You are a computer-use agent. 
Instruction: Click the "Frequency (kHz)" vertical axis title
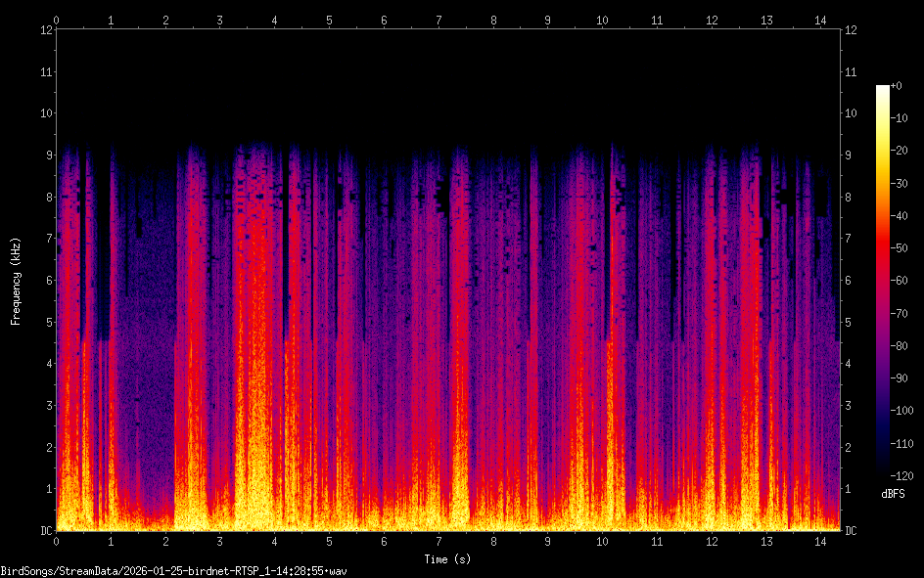[x=16, y=281]
